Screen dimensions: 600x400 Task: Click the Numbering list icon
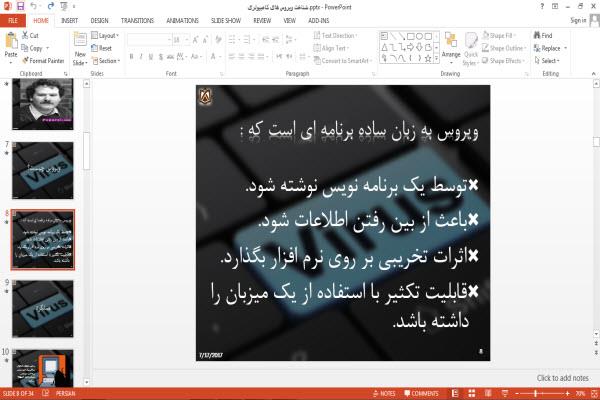pos(246,39)
